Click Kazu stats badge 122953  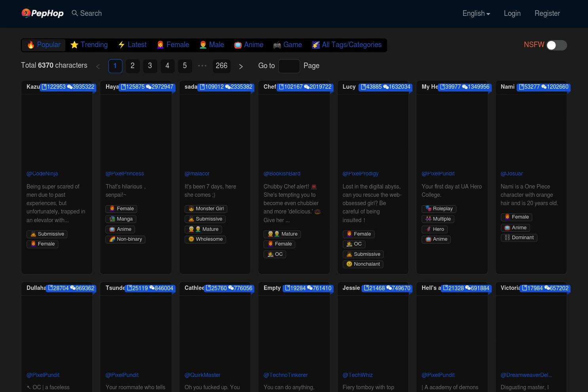coord(68,87)
